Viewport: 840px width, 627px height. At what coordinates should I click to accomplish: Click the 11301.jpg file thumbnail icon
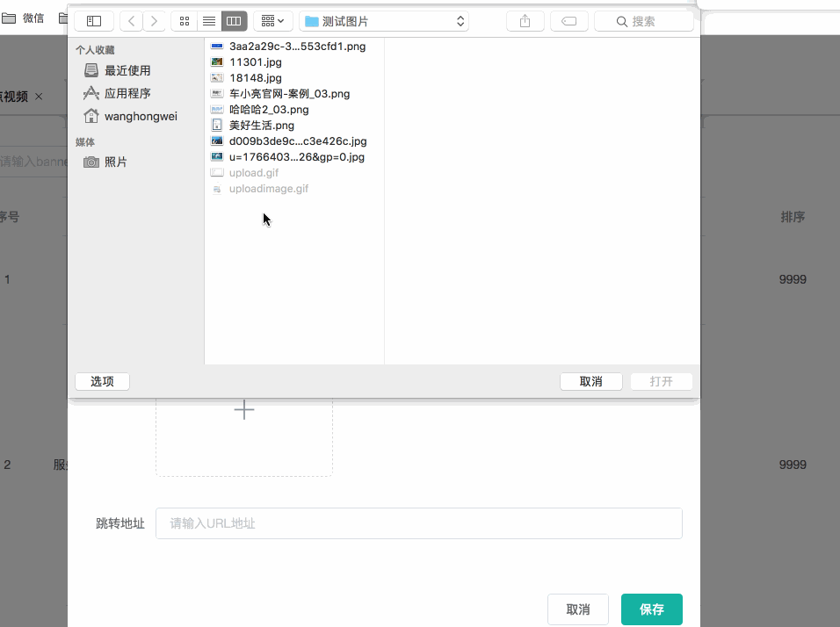point(217,62)
